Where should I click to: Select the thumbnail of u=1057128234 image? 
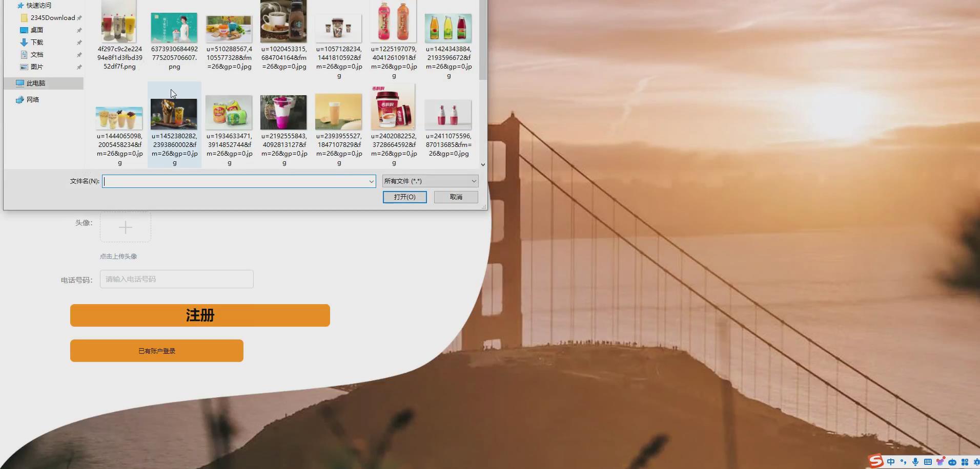click(x=339, y=29)
